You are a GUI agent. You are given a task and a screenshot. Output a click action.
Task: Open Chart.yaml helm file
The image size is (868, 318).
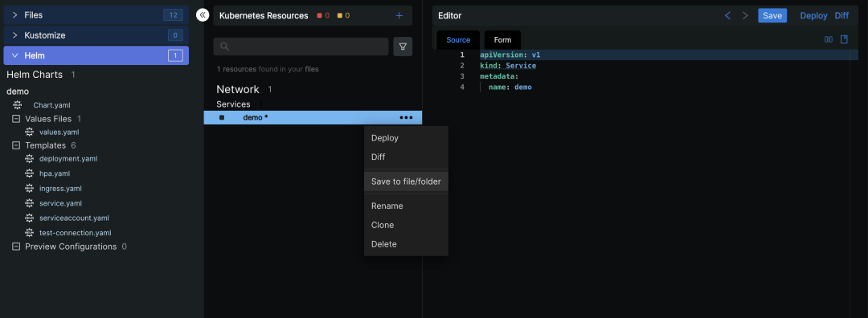(x=51, y=105)
